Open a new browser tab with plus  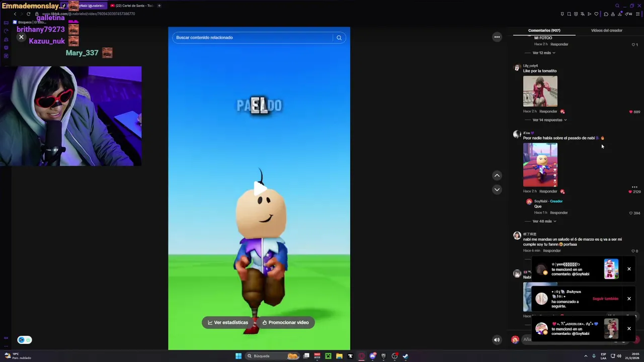159,6
